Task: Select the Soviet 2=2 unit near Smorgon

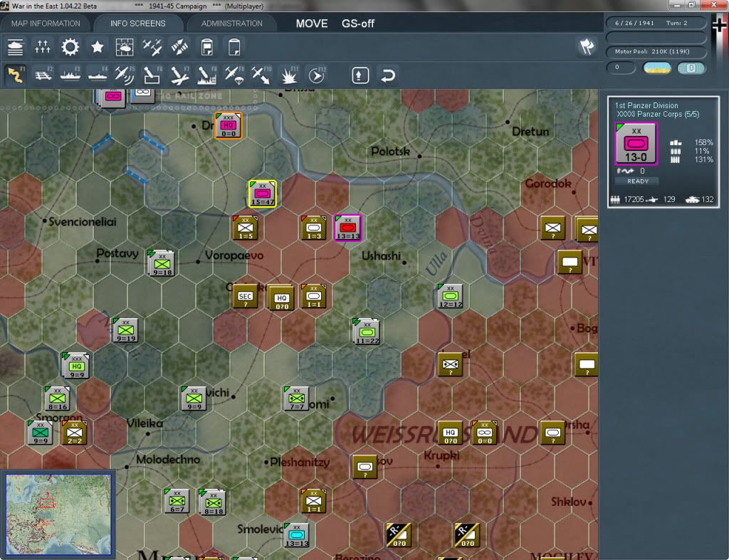Action: coord(74,433)
